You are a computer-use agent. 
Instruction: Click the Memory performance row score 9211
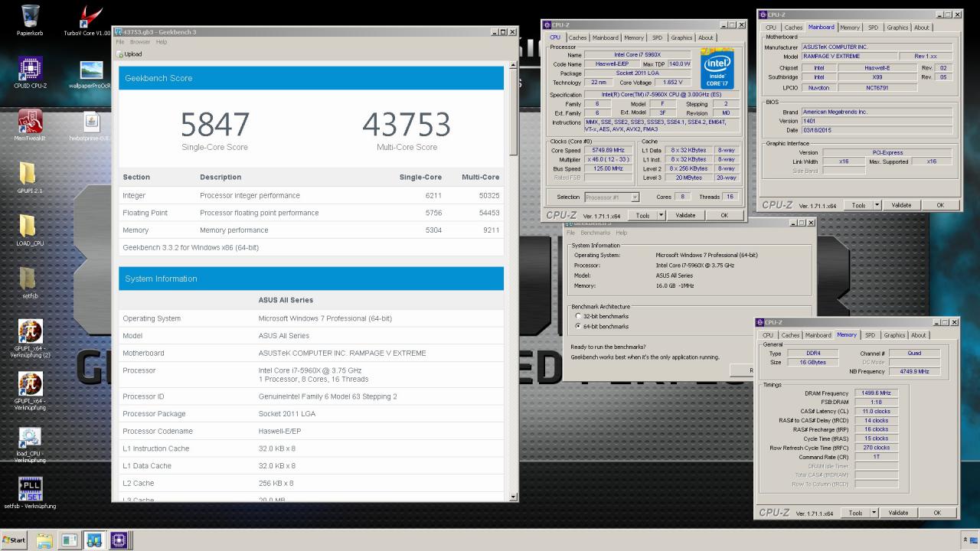(491, 230)
